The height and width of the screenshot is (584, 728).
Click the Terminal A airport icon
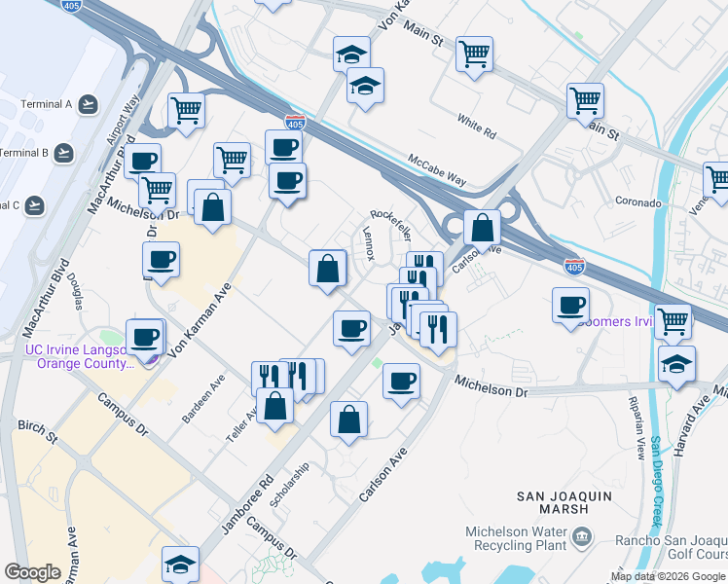coord(89,104)
